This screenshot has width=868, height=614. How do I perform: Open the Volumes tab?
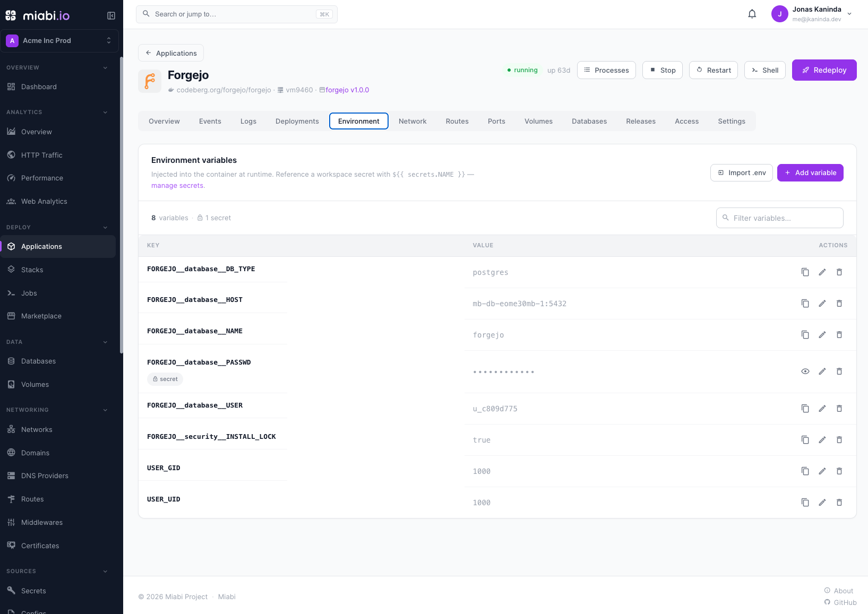pyautogui.click(x=538, y=121)
